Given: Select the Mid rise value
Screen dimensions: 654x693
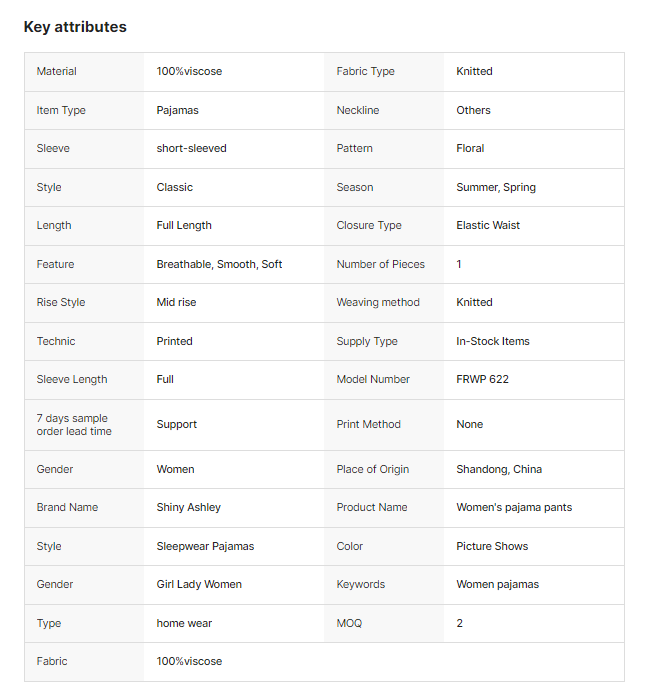Looking at the screenshot, I should pos(177,302).
